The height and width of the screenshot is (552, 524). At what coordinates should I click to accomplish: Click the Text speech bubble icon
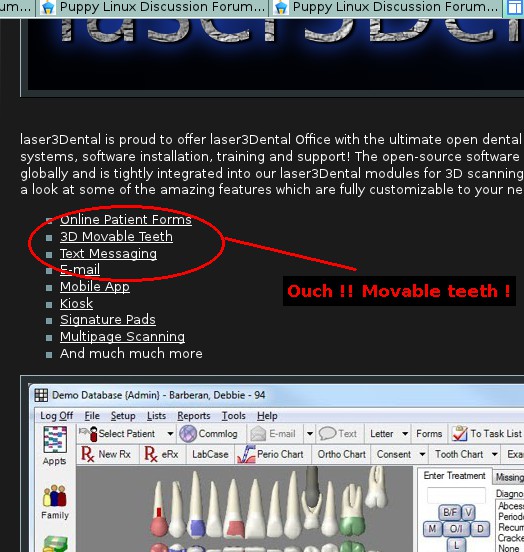point(328,433)
